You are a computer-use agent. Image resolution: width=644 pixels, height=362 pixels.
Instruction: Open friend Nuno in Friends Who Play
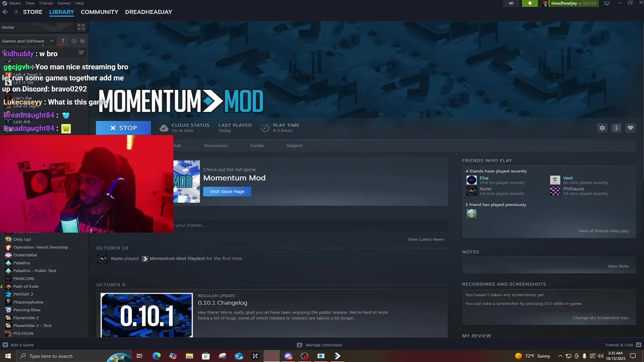486,189
